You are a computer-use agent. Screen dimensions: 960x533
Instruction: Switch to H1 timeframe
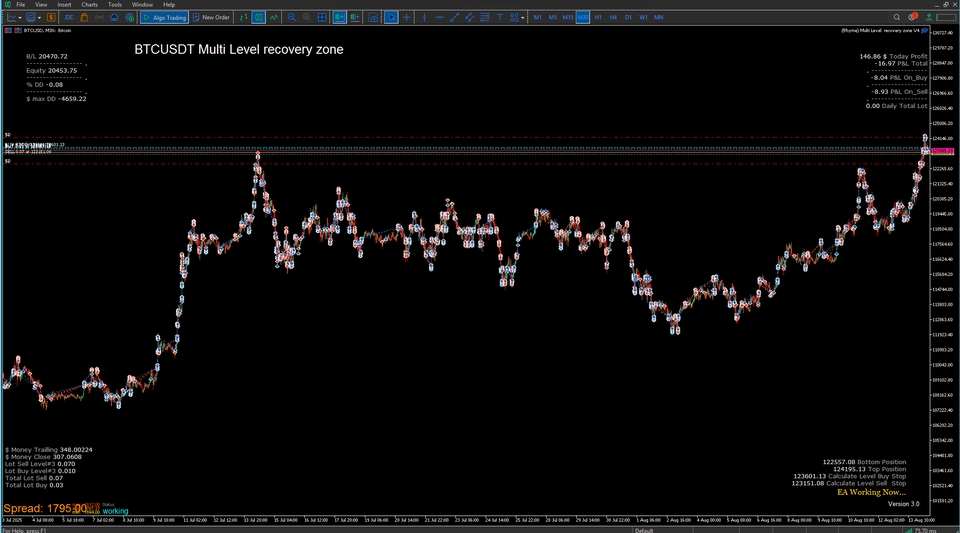[x=598, y=17]
